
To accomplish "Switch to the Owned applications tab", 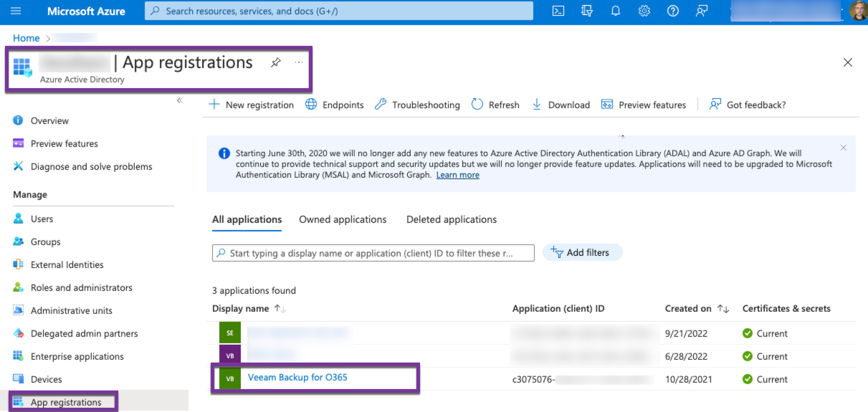I will coord(342,219).
